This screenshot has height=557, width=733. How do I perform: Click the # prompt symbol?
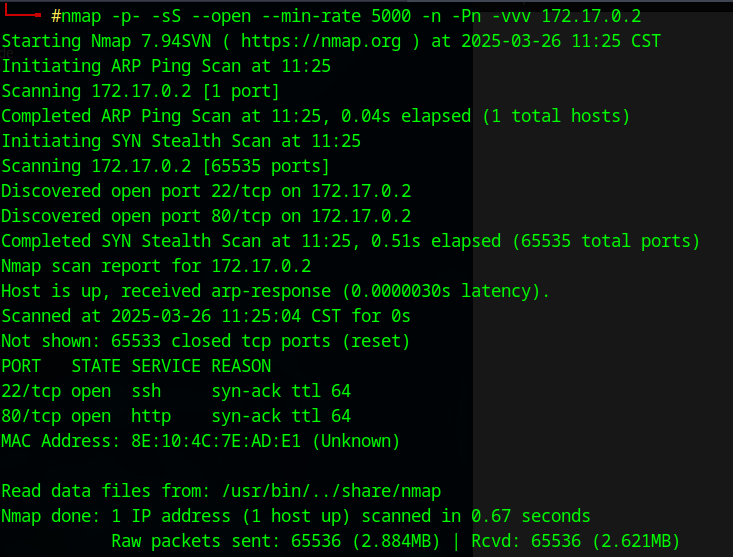coord(56,17)
